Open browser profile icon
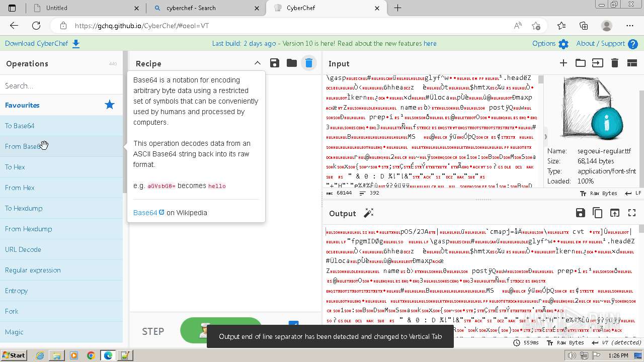This screenshot has height=362, width=644. 607,26
